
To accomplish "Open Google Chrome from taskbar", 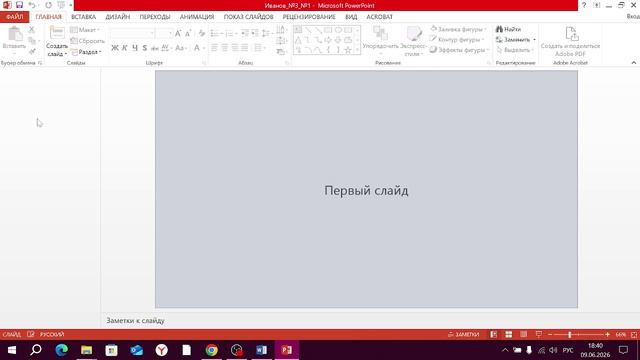I will 211,350.
